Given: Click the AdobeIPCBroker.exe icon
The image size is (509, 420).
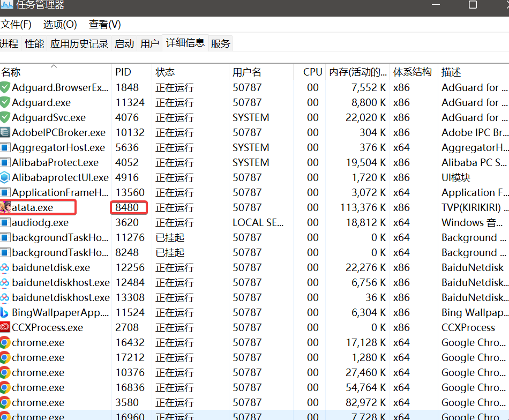Looking at the screenshot, I should (5, 132).
